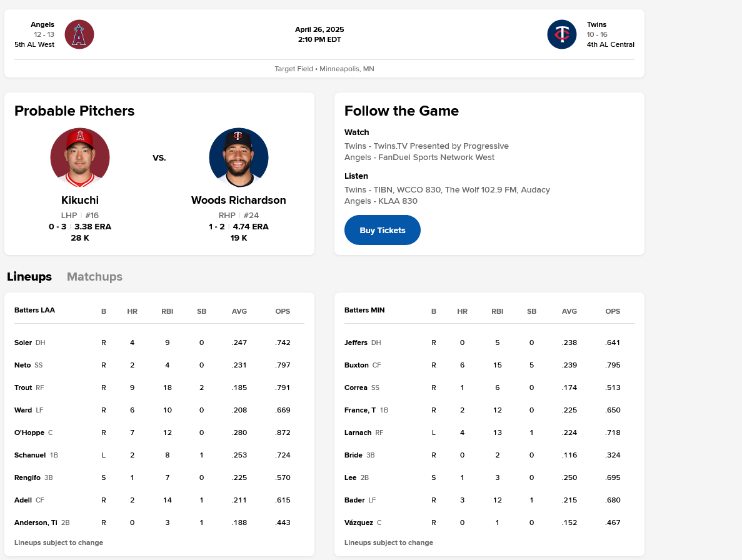Click the Twins team name in header
The height and width of the screenshot is (560, 742).
pyautogui.click(x=596, y=24)
